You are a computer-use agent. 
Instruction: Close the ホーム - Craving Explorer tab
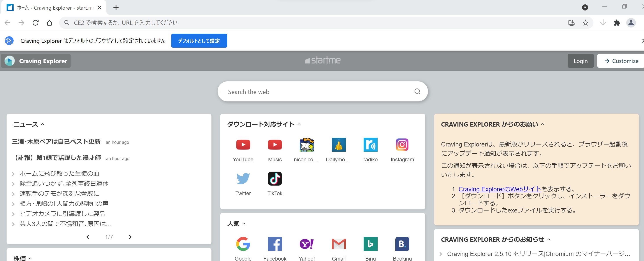99,7
